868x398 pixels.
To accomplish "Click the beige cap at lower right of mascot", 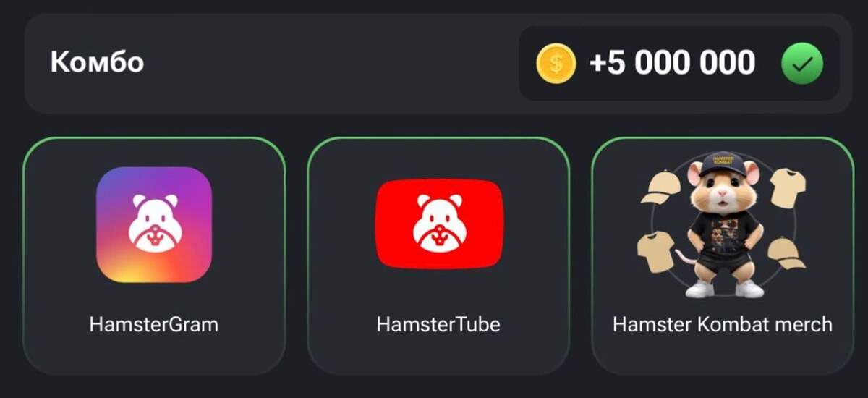I will (785, 254).
